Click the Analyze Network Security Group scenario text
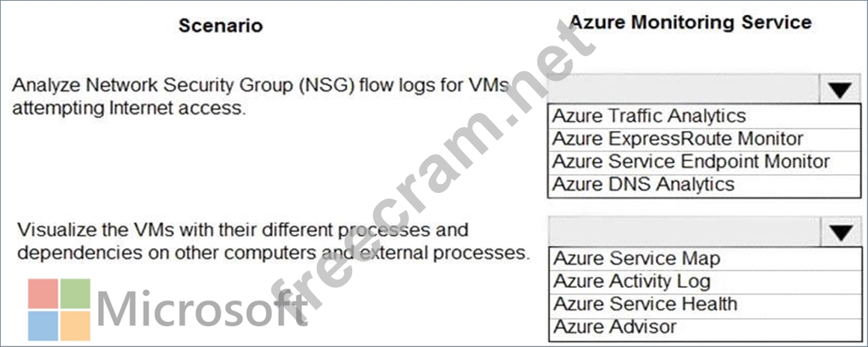This screenshot has height=347, width=868. pos(260,96)
